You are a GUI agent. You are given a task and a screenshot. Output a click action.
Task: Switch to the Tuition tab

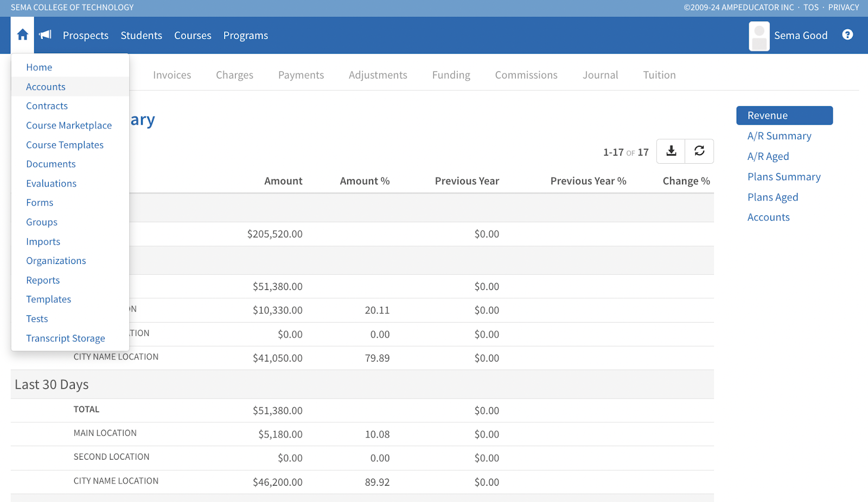pyautogui.click(x=660, y=75)
